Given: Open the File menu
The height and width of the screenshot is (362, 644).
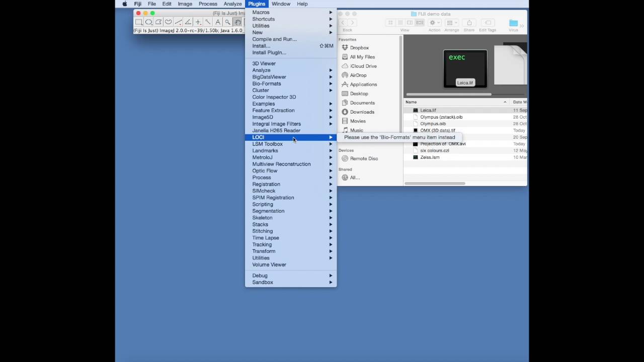Looking at the screenshot, I should coord(151,4).
